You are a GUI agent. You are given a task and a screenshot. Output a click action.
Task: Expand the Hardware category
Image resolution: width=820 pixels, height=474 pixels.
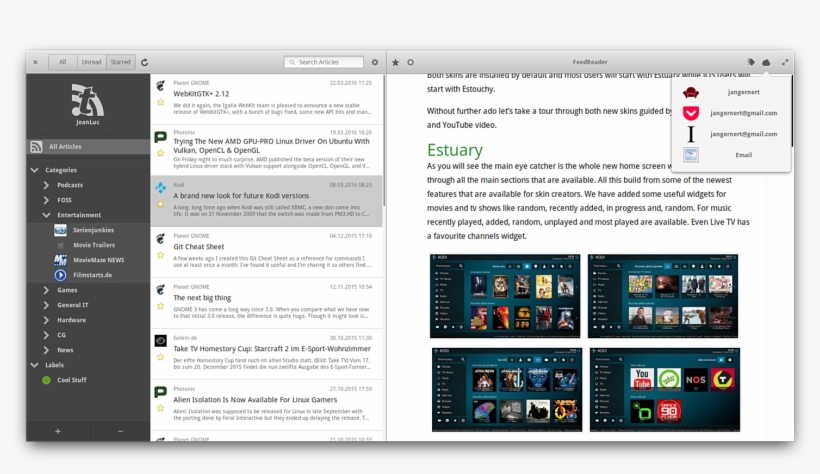pos(46,320)
